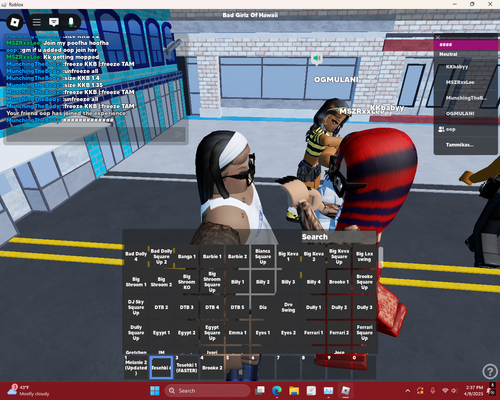Screen dimensions: 500x400
Task: Select the Big Lex swing tile
Action: pyautogui.click(x=364, y=256)
